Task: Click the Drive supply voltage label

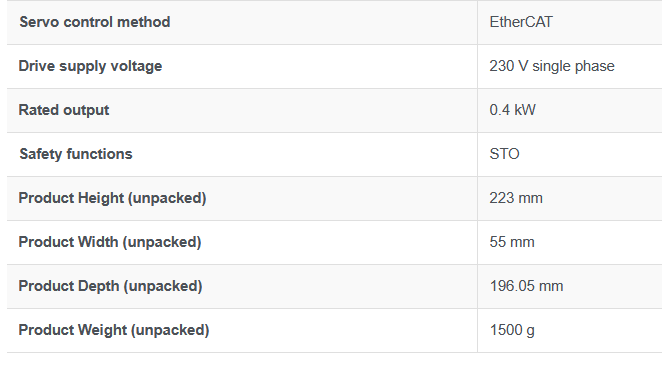Action: [90, 66]
